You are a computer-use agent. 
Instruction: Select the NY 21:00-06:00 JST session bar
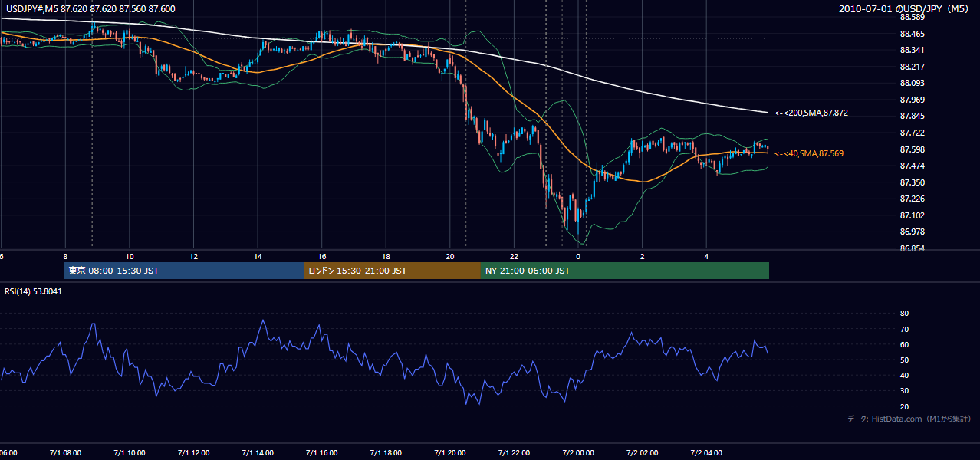[x=625, y=271]
